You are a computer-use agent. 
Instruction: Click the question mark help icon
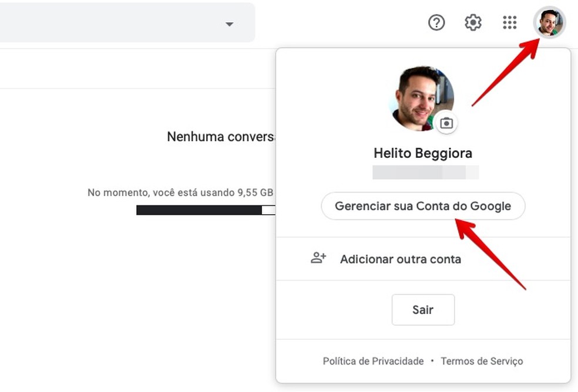pos(436,22)
